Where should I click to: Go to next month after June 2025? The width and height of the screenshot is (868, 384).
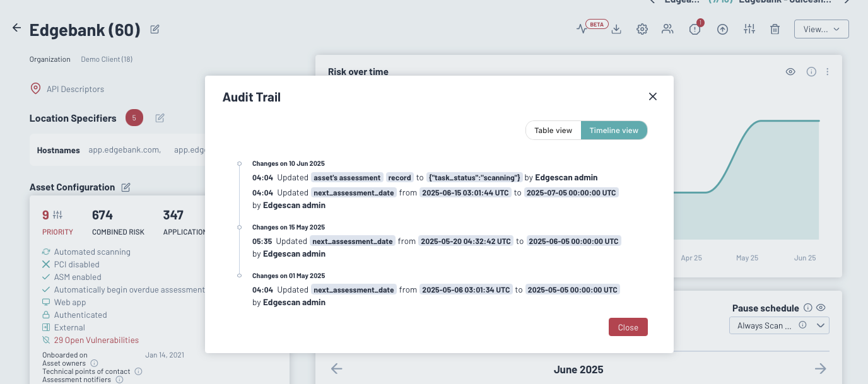[820, 369]
